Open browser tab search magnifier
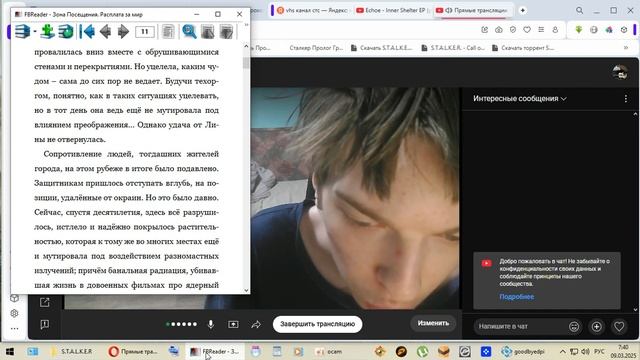Image resolution: width=640 pixels, height=360 pixels. (x=580, y=10)
